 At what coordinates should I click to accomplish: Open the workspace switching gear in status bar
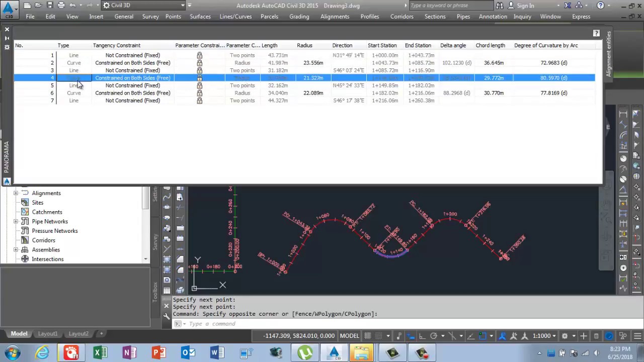tap(565, 336)
